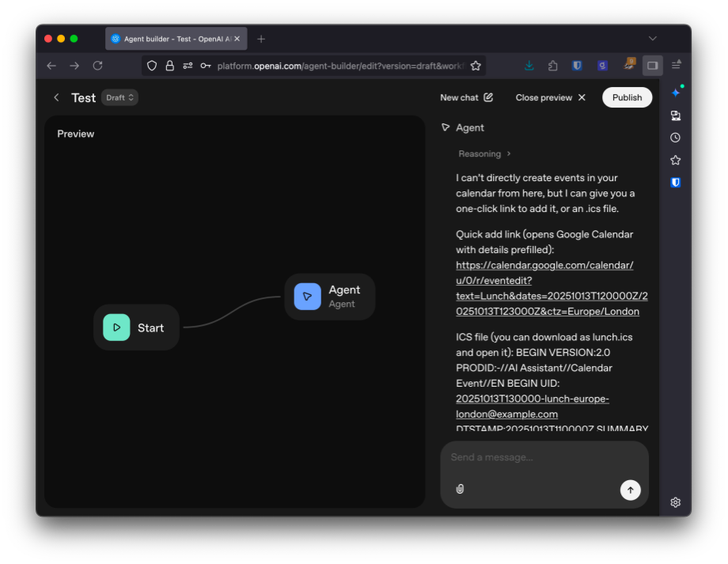Toggle the browser sidebar panel
Viewport: 728px width, 564px height.
pos(652,65)
